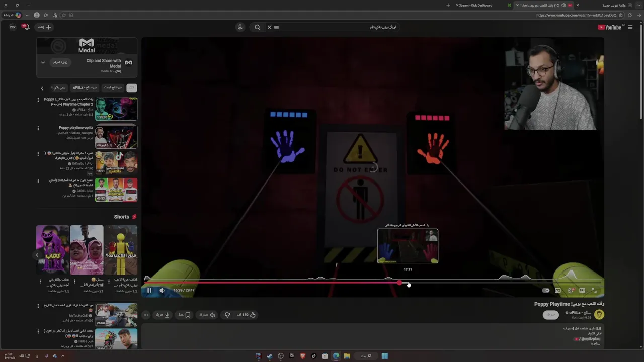Open more actions three-dot menu under video
644x362 pixels.
pos(146,315)
